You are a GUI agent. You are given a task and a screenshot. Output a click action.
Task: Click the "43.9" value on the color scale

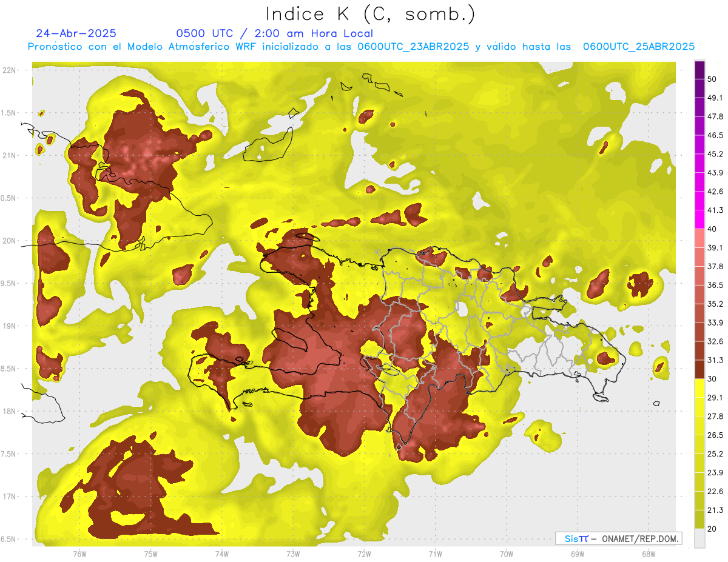pos(715,173)
